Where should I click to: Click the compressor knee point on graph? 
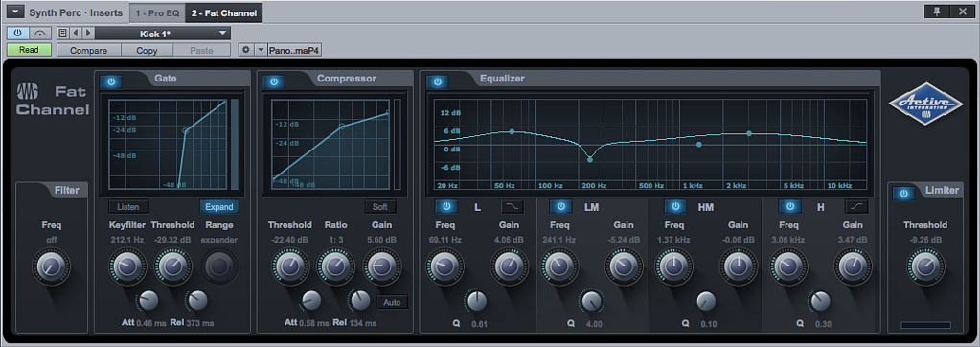pyautogui.click(x=341, y=127)
